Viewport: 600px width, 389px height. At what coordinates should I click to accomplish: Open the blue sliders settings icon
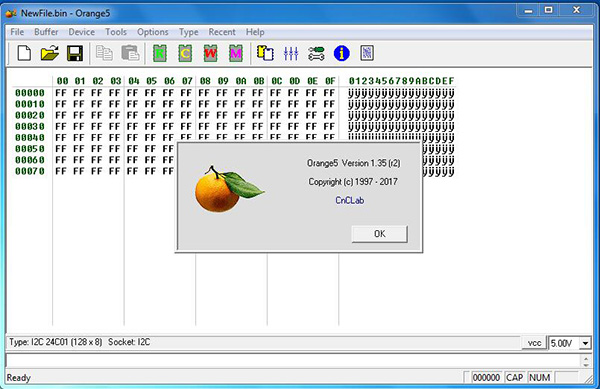pos(291,53)
